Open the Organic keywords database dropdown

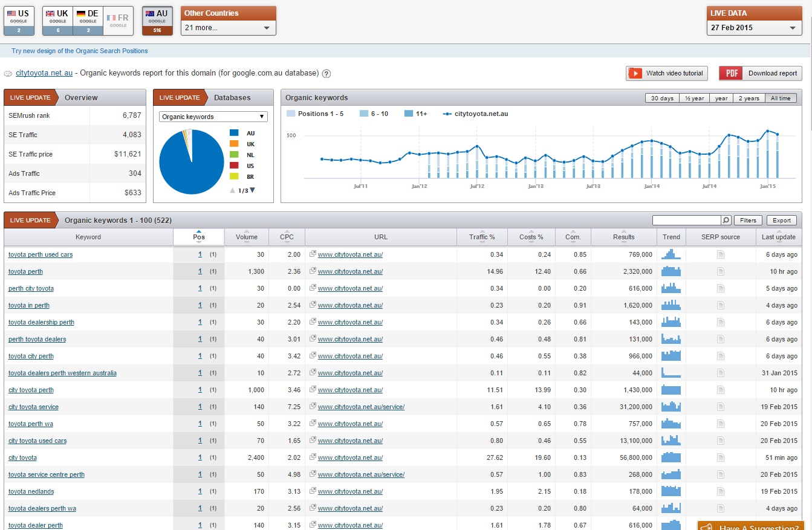tap(213, 117)
